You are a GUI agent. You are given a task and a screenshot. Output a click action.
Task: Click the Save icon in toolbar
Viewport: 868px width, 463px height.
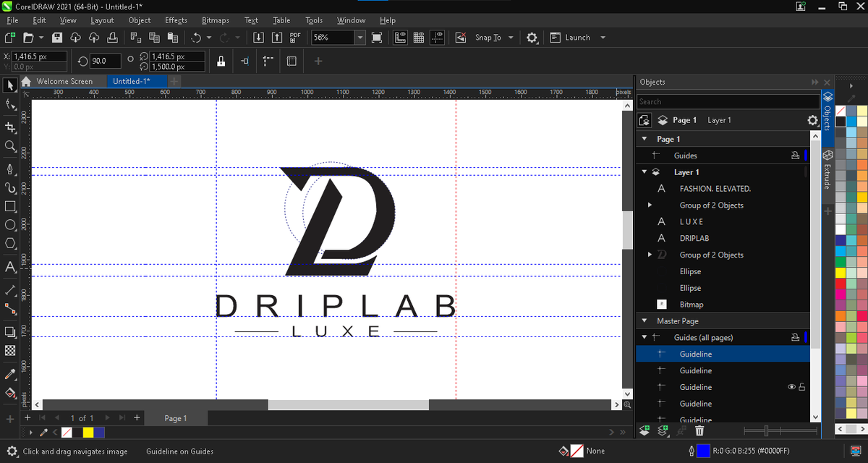click(57, 38)
